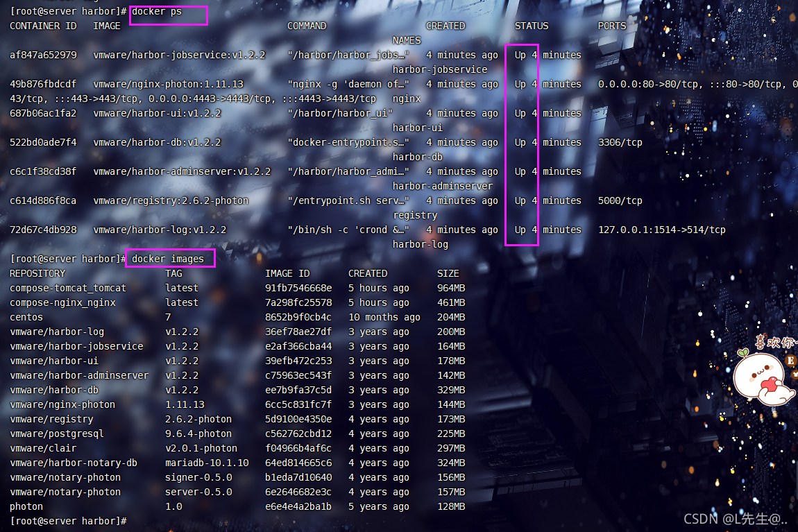This screenshot has height=532, width=798.
Task: Select image vmware/harbor-jobservice:v1.2.2 in docker ps
Action: [179, 55]
